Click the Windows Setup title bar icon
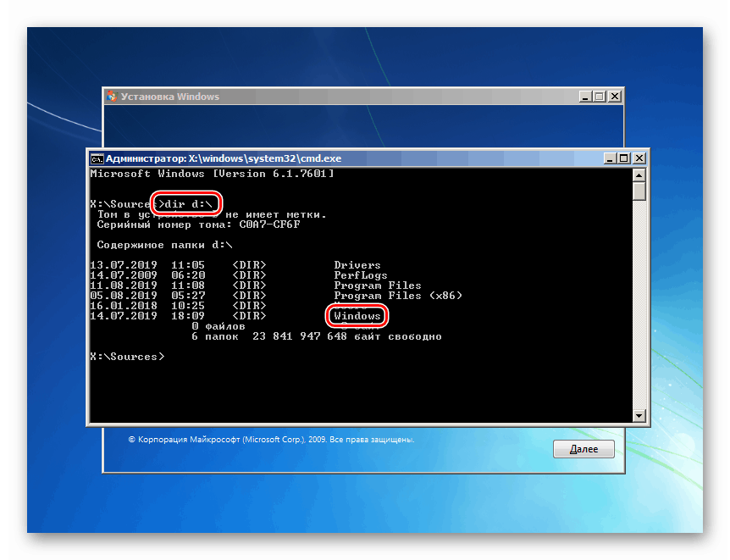Screen dimensions: 730x560 [x=112, y=97]
